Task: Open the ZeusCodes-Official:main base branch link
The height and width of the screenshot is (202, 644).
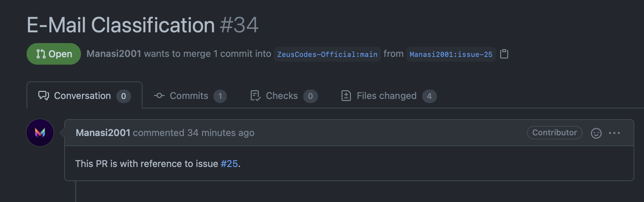Action: 327,54
